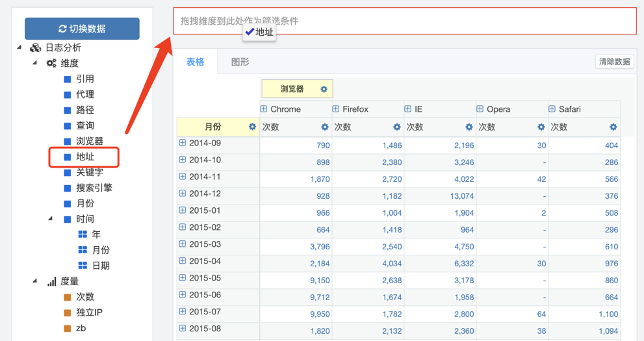This screenshot has height=341, width=644.
Task: Click the orange square icon beside 独立IP
Action: [68, 312]
